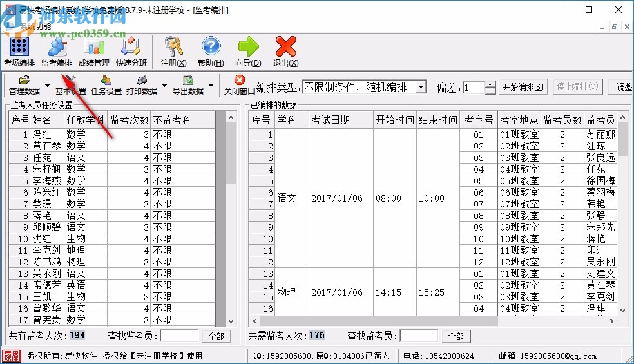Click 打印数据 printer icon

click(x=142, y=80)
